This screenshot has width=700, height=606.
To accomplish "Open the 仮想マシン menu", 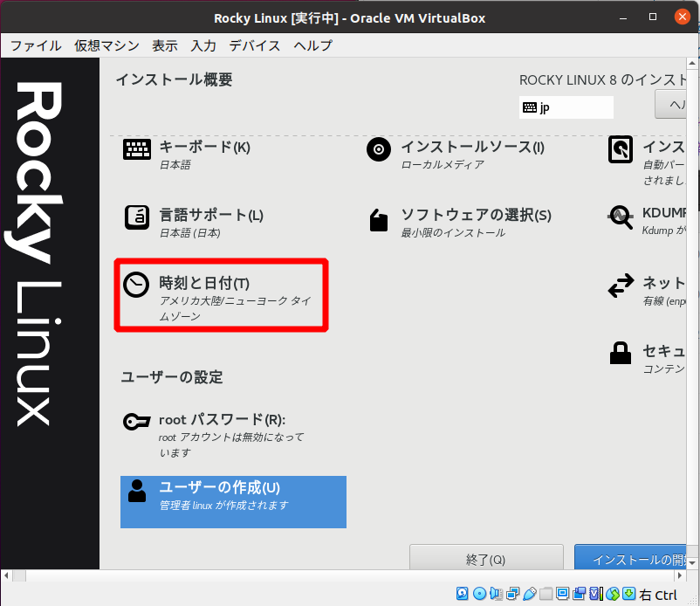I will [x=106, y=45].
